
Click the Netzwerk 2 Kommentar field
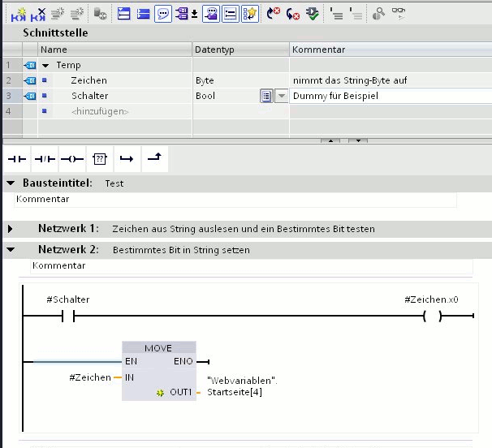coord(252,266)
